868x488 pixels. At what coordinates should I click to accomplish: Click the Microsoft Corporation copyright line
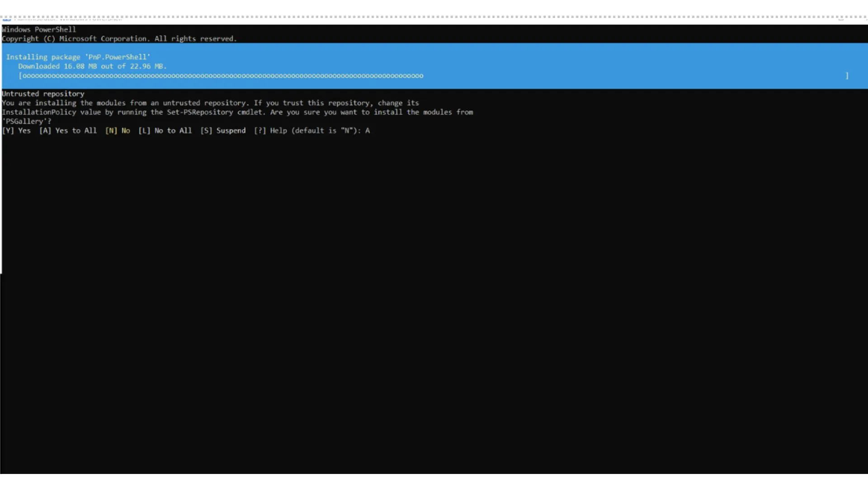click(119, 39)
